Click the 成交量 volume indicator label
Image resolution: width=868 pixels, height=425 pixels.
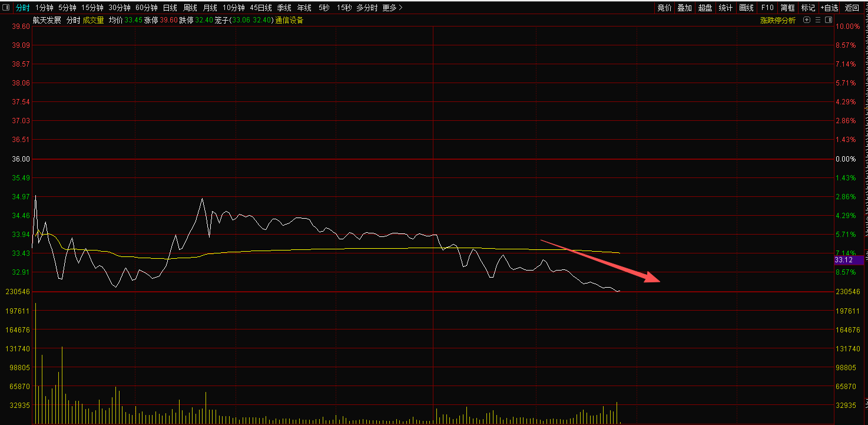[x=93, y=20]
